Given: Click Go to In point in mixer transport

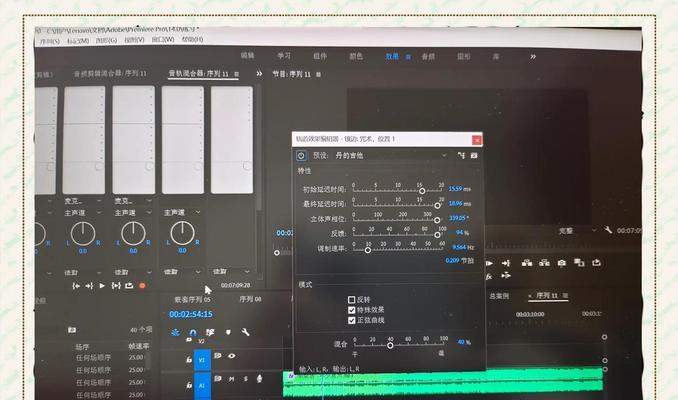Looking at the screenshot, I should (x=76, y=286).
